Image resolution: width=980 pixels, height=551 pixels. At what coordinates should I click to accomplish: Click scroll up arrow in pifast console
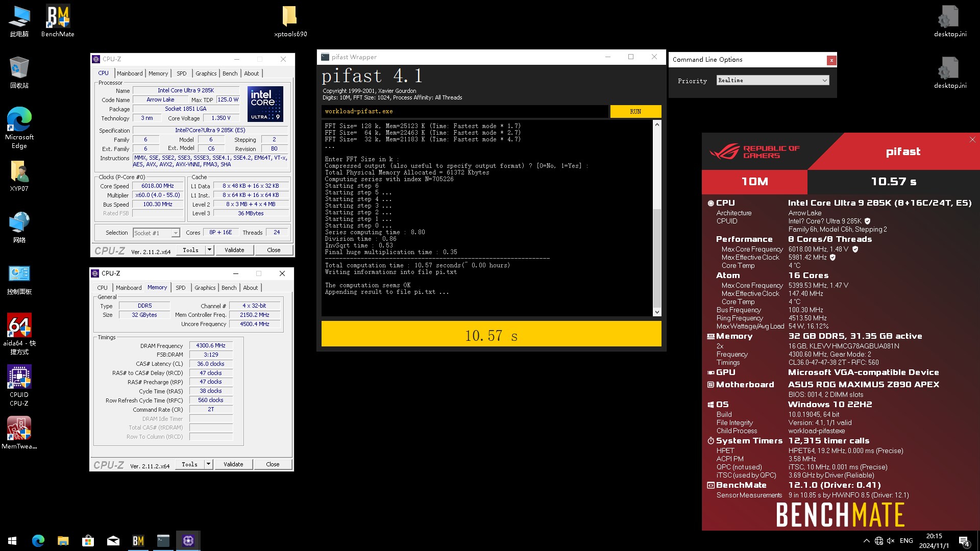[657, 124]
